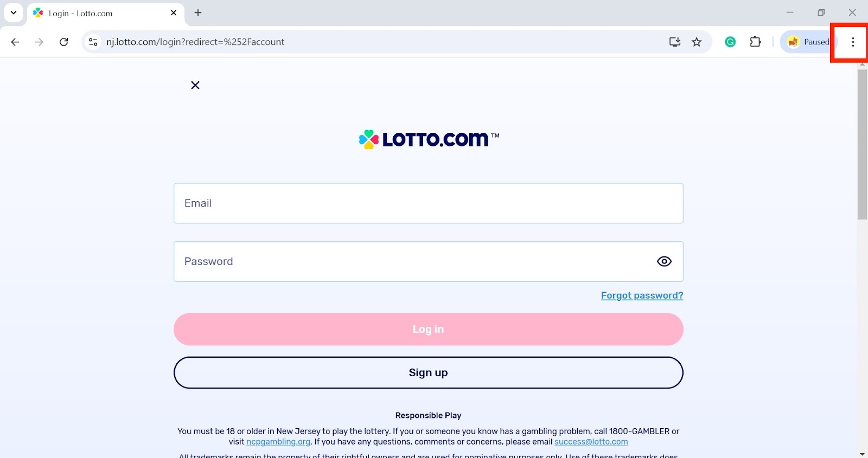Screen dimensions: 868x458
Task: Open the Extensions puzzle icon
Action: coord(755,42)
